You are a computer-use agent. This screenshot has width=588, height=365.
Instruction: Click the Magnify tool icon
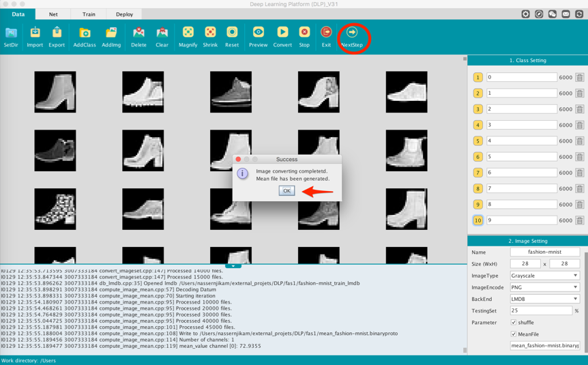point(188,33)
